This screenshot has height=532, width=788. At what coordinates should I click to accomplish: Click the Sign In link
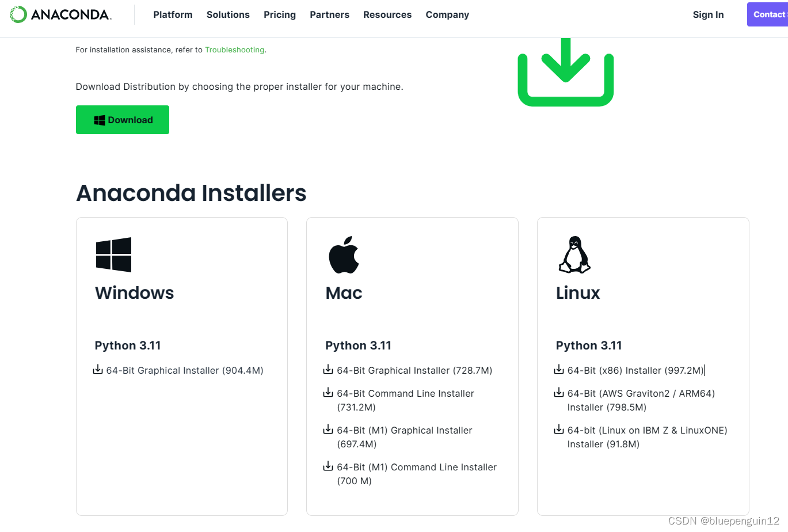click(x=708, y=14)
